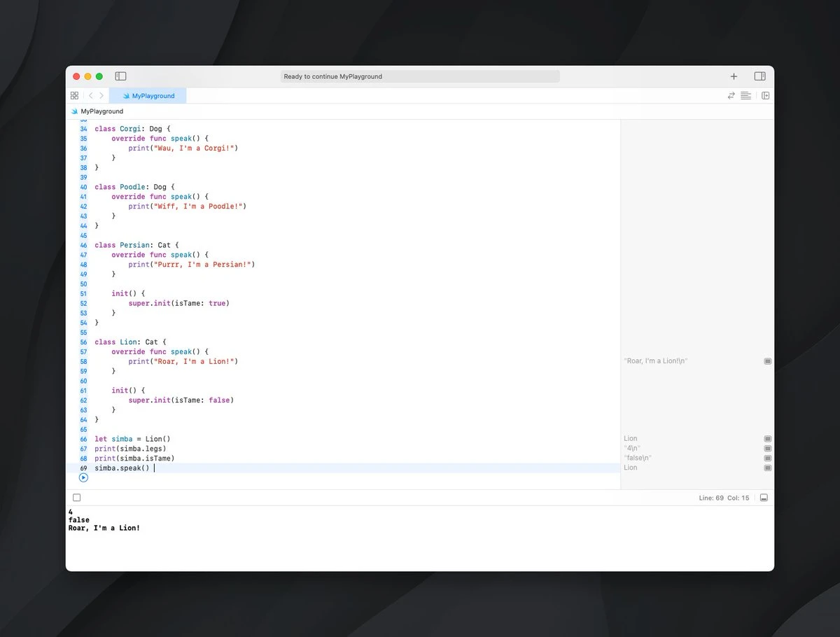Viewport: 840px width, 637px height.
Task: Hide the debug console area
Action: (x=764, y=498)
